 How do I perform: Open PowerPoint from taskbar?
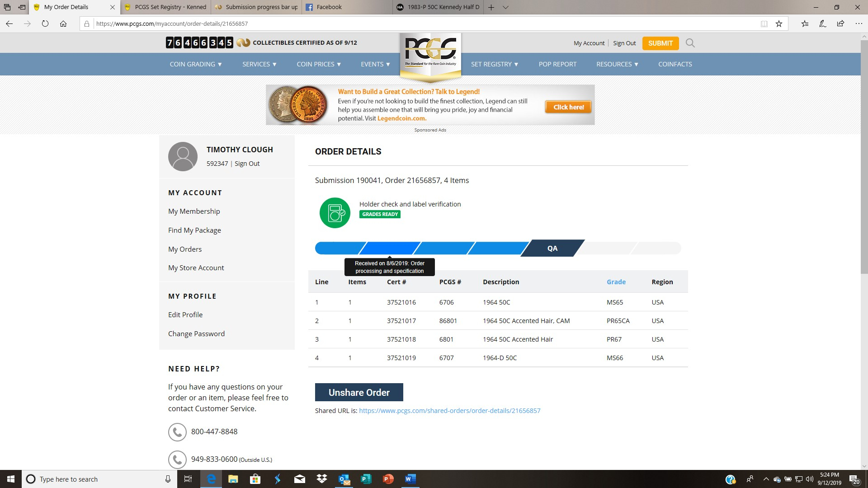[x=388, y=479]
